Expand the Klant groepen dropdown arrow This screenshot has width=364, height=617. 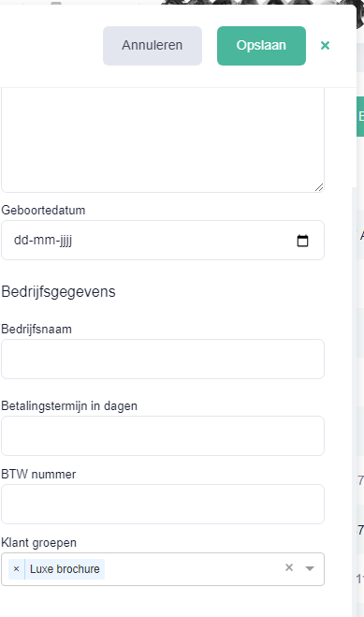310,568
